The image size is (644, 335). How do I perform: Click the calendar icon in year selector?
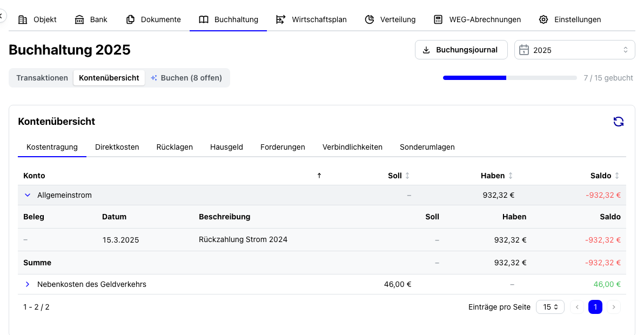(x=524, y=50)
